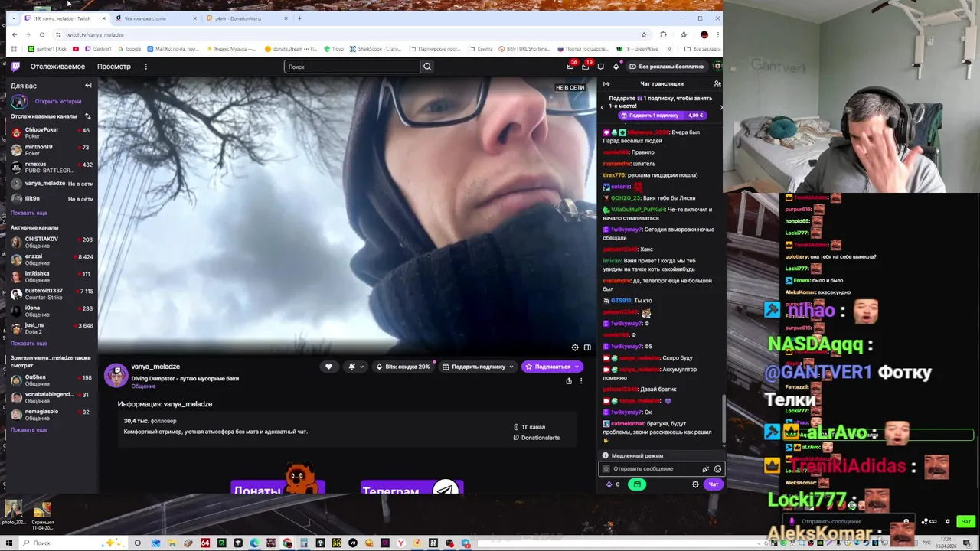Open the three-dot menu under Подписаться
This screenshot has width=980, height=551.
580,380
